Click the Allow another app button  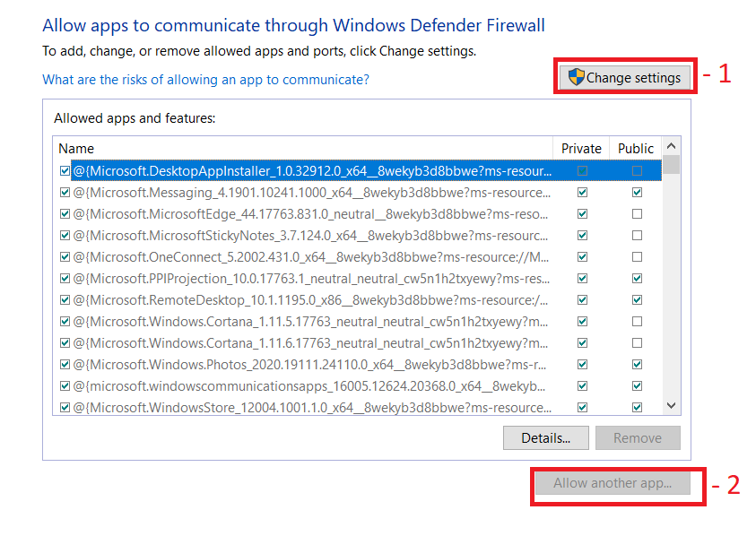pos(613,484)
